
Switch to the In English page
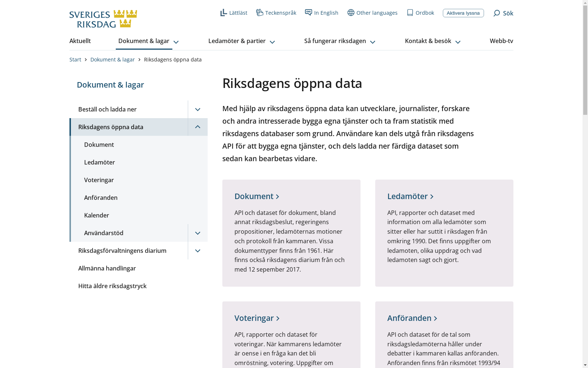322,13
